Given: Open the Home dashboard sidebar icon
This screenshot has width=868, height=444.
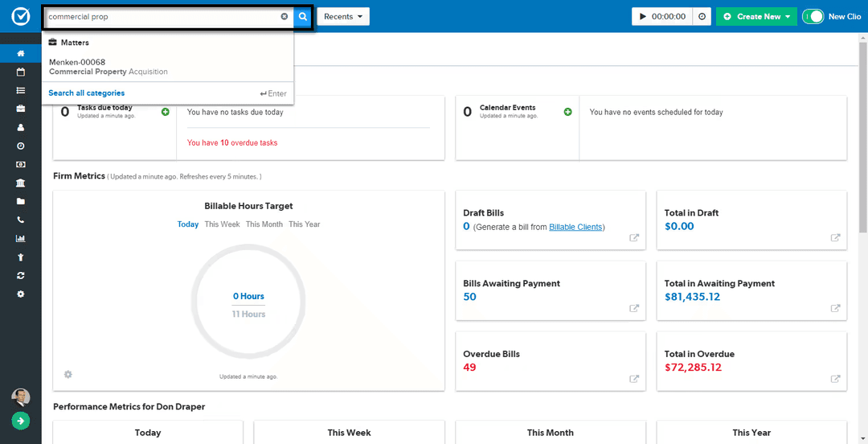Looking at the screenshot, I should (x=20, y=54).
